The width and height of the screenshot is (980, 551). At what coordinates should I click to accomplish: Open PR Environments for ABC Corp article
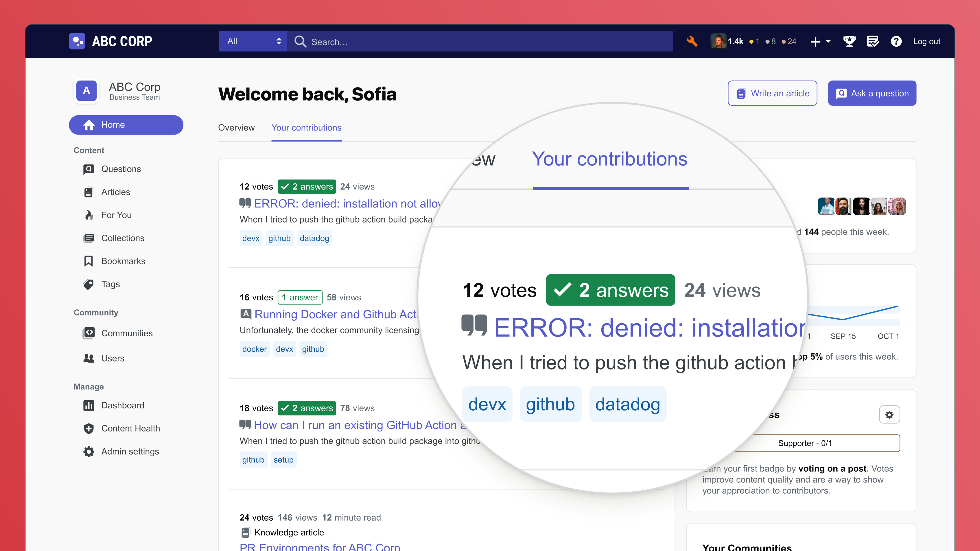(x=320, y=547)
